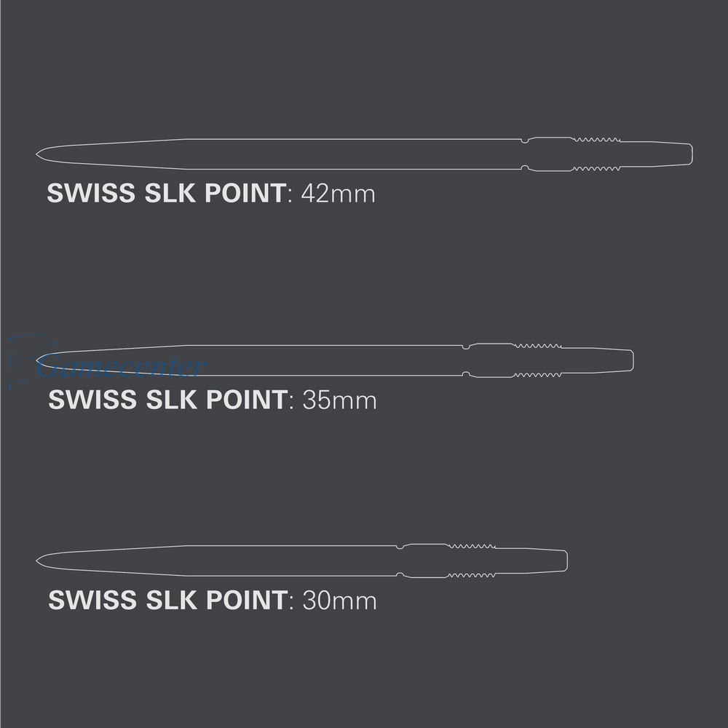The image size is (728, 728).
Task: Click the threaded section of the 35mm point
Action: pyautogui.click(x=538, y=360)
